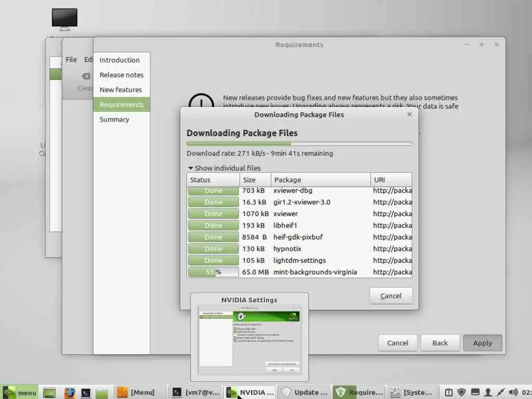Launch Firefox from the panel
Image resolution: width=532 pixels, height=399 pixels.
69,393
